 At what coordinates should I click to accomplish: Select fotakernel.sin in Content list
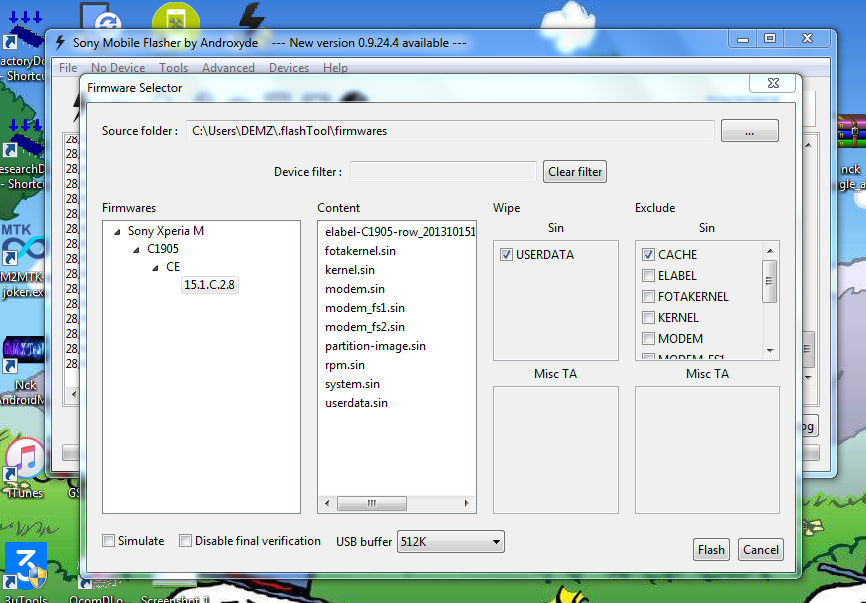tap(360, 251)
